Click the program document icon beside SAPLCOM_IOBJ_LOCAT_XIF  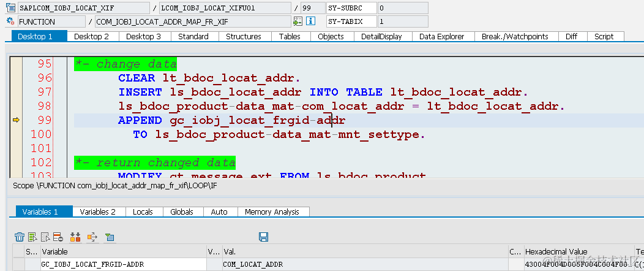10,7
